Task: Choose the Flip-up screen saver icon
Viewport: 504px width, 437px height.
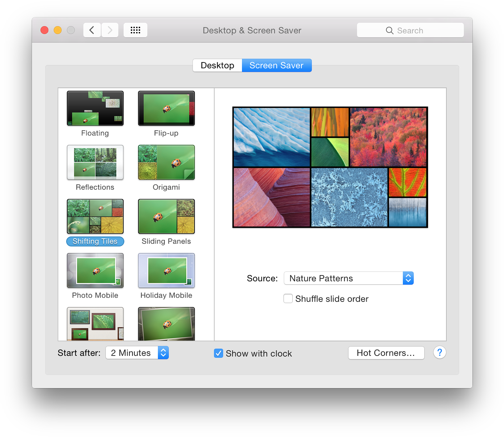Action: (166, 108)
